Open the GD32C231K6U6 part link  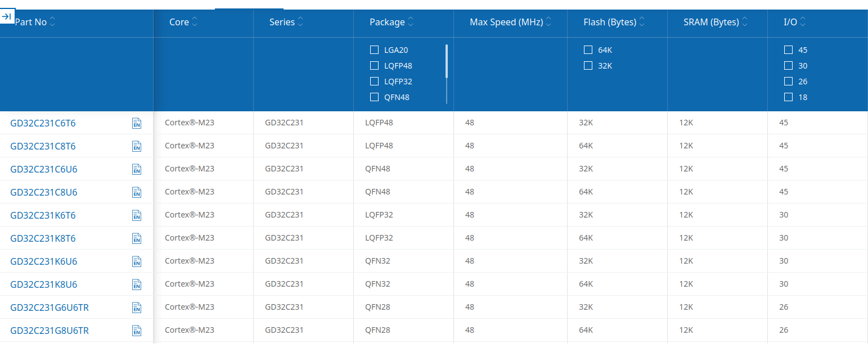pos(43,261)
